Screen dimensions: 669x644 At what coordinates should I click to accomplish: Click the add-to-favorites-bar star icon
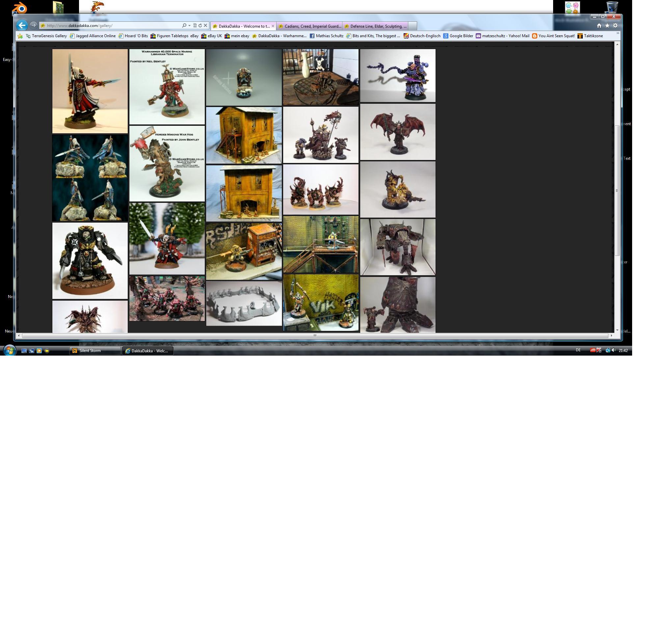(x=20, y=36)
